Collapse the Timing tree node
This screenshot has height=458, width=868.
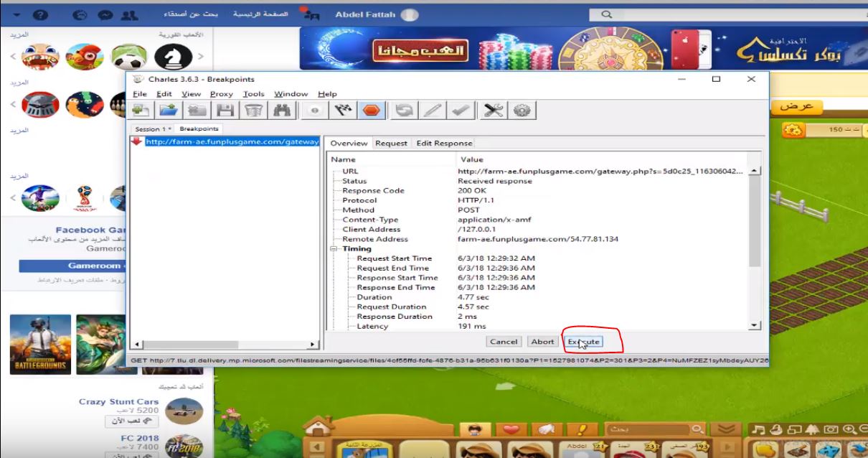tap(334, 249)
